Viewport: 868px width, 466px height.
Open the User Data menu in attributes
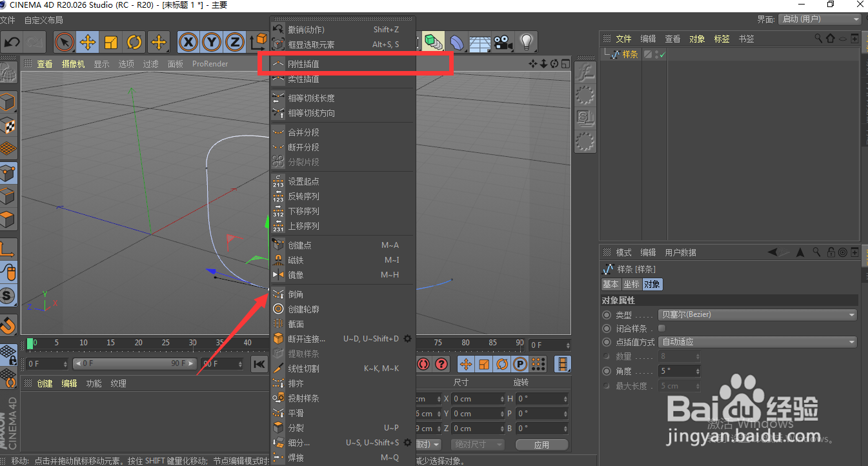click(681, 252)
